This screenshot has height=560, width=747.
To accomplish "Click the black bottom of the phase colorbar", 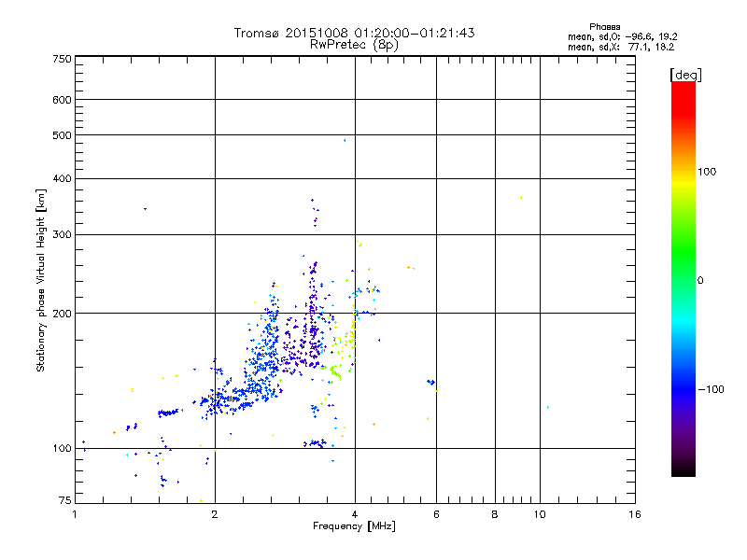I will click(684, 469).
